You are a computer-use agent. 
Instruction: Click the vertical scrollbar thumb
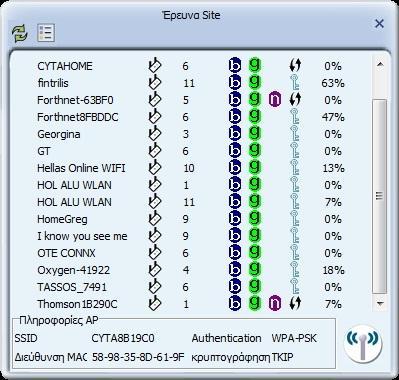point(379,196)
